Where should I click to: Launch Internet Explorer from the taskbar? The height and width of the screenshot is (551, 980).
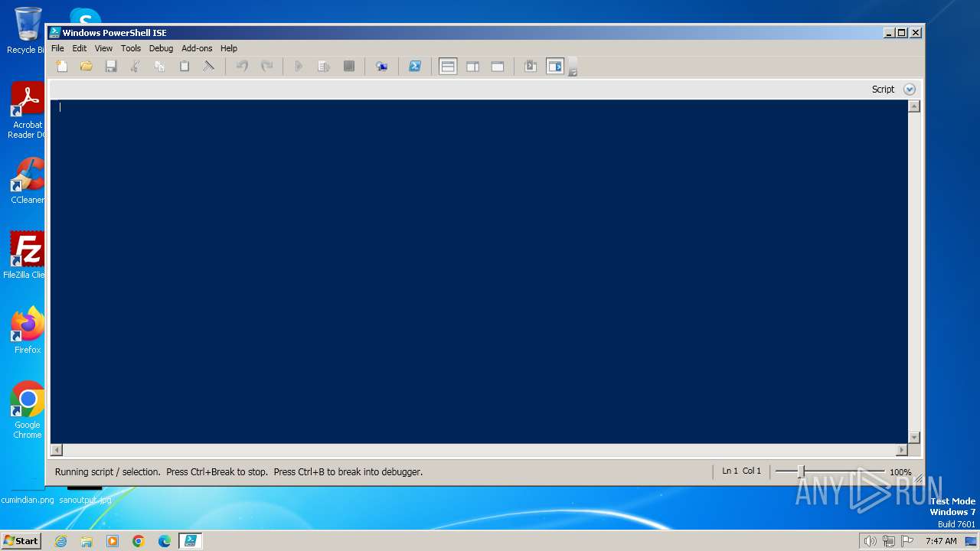(60, 541)
